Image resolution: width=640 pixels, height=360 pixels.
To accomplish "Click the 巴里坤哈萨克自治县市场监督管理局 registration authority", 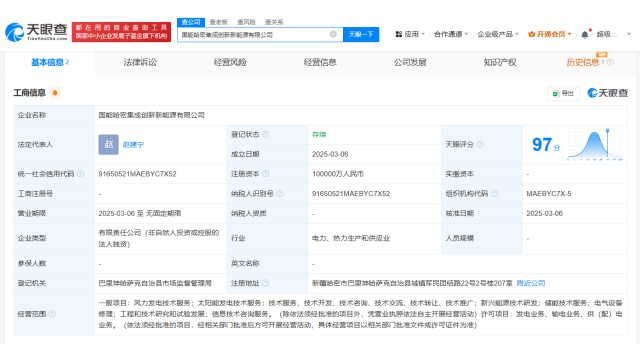I will 155,283.
